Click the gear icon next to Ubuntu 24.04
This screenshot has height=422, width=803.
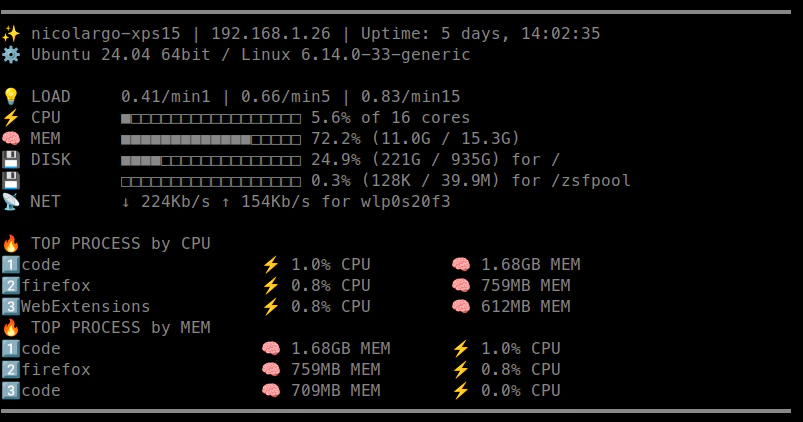pyautogui.click(x=11, y=54)
